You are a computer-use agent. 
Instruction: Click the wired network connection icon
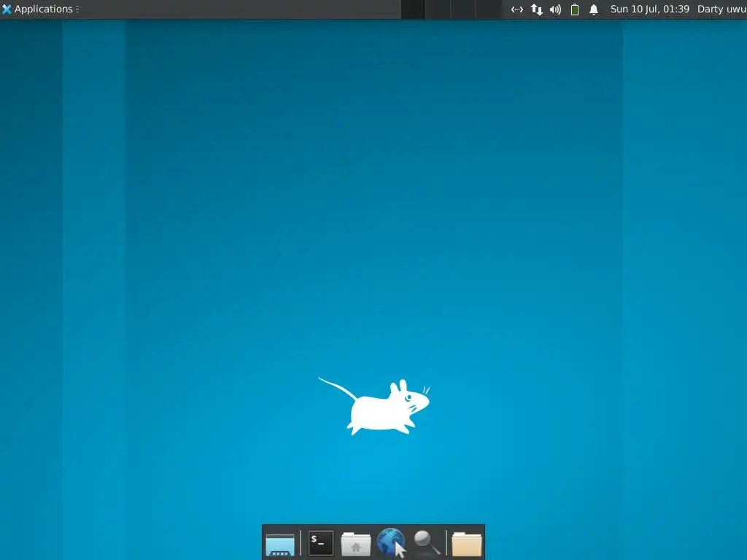517,9
